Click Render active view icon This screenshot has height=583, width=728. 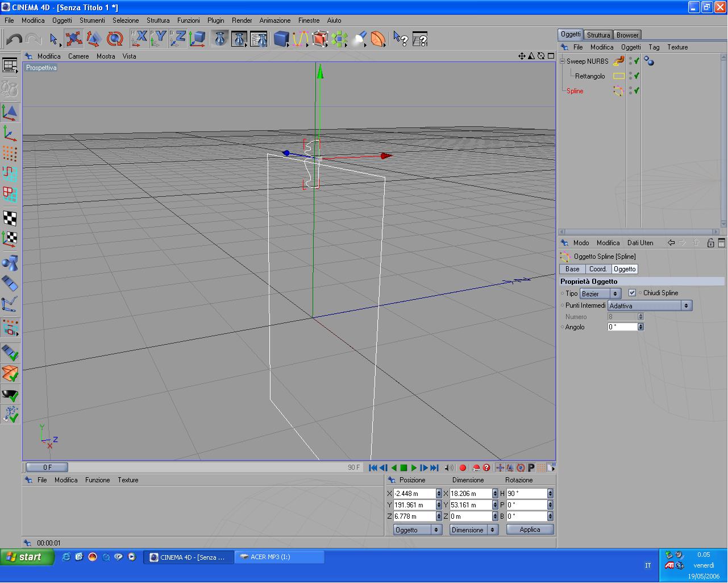(220, 39)
